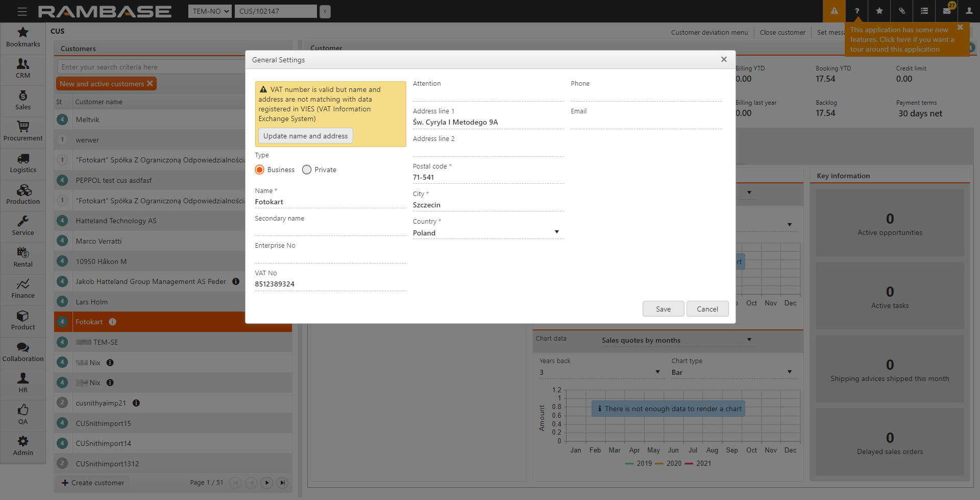
Task: Open the Finance chart icon
Action: pyautogui.click(x=23, y=284)
